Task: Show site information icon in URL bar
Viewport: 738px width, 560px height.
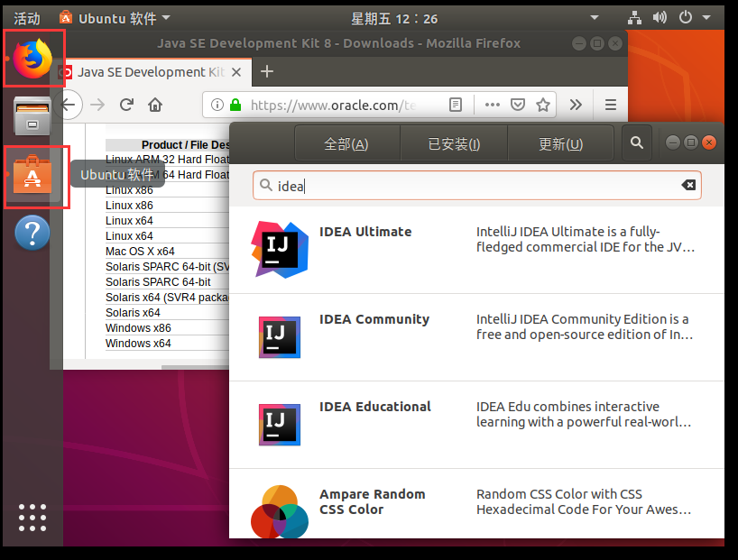Action: click(217, 105)
